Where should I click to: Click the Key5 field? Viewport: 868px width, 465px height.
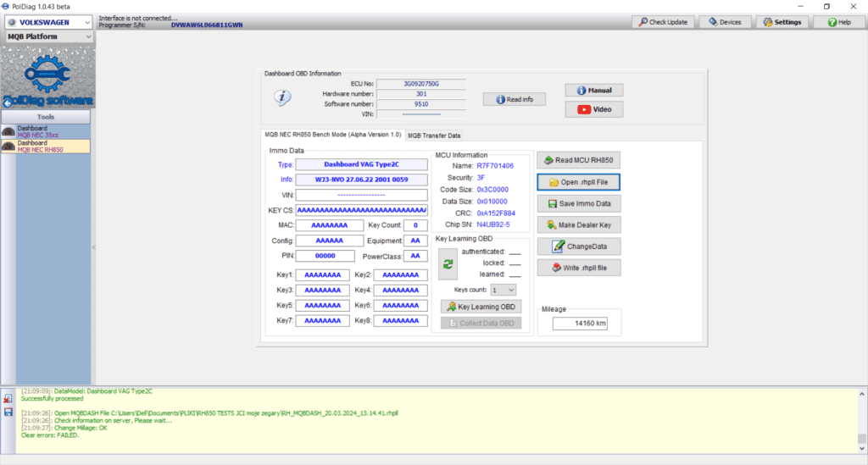click(323, 305)
